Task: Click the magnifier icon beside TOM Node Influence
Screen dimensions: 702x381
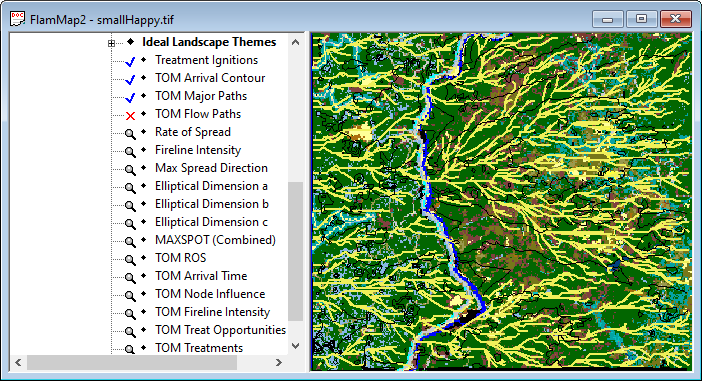Action: [x=130, y=295]
